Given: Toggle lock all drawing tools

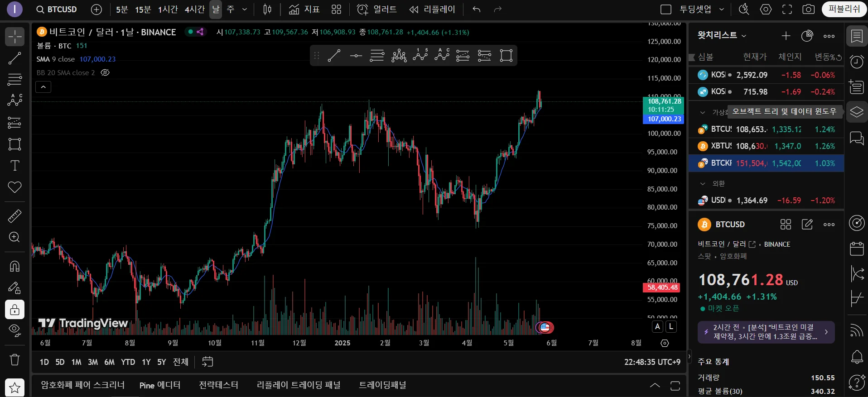Looking at the screenshot, I should 14,310.
